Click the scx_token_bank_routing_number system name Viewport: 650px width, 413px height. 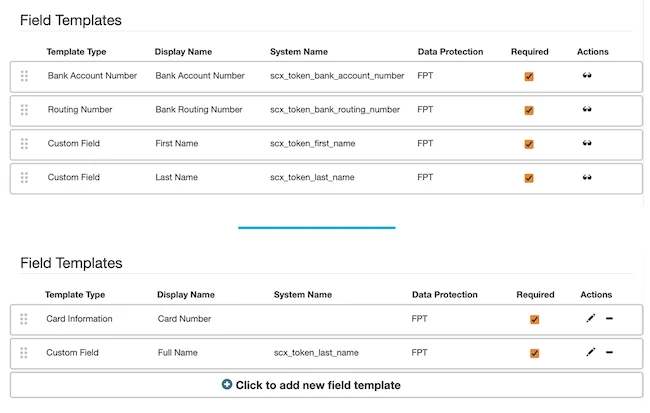point(335,110)
